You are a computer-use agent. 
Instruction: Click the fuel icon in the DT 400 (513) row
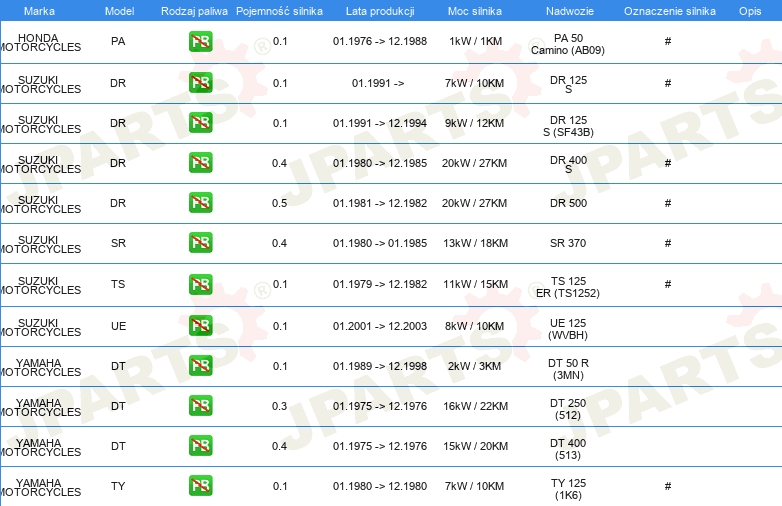click(x=200, y=446)
